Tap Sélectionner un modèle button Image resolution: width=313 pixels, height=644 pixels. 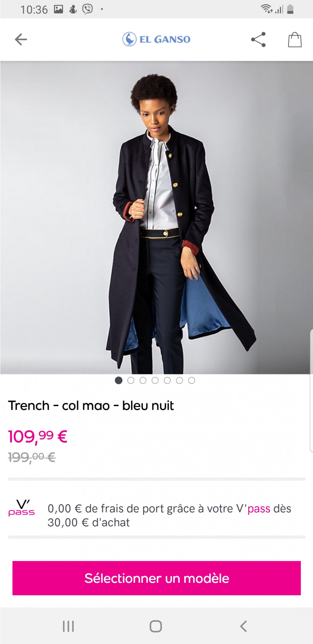156,578
